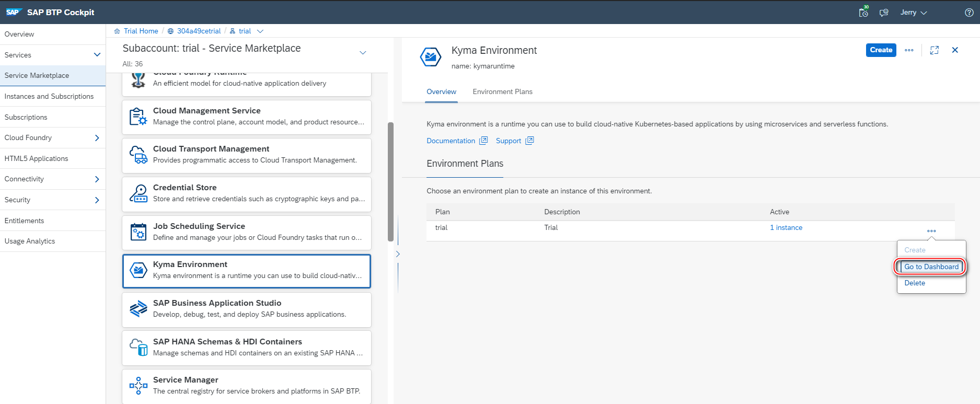This screenshot has height=404, width=980.
Task: Click the Kyma Environment tile icon
Action: 139,270
